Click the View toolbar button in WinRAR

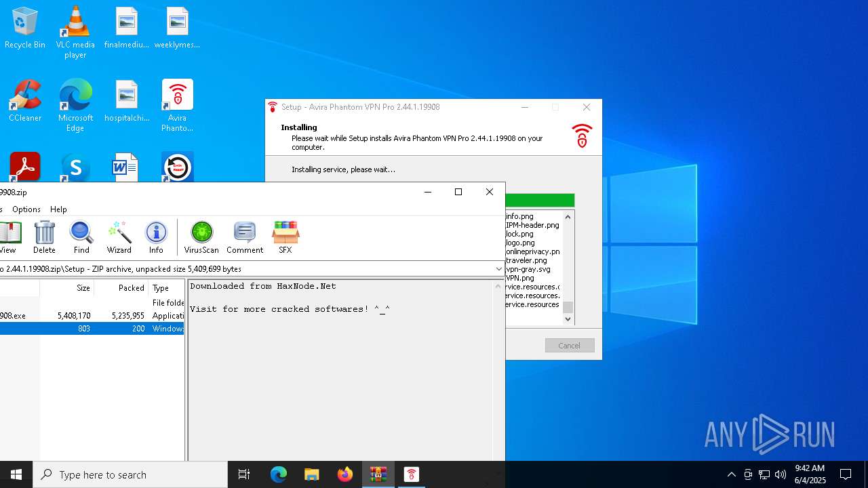[x=9, y=237]
